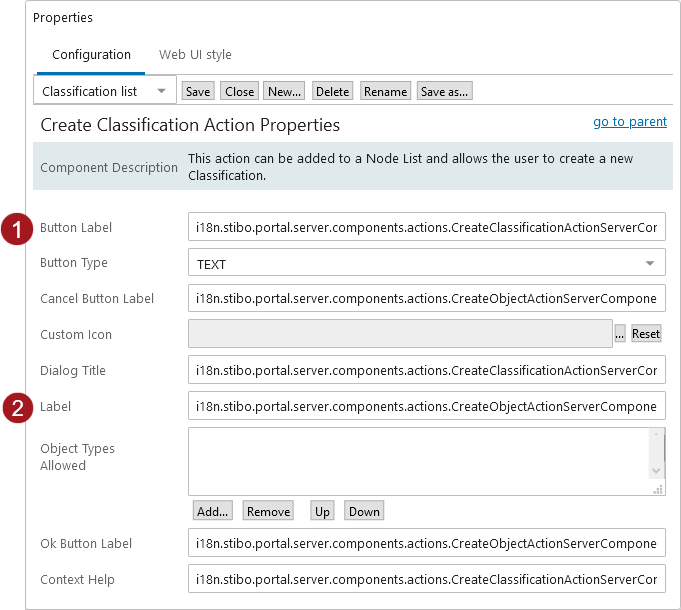Add an allowed object type
Viewport: 681px width, 610px height.
(212, 511)
